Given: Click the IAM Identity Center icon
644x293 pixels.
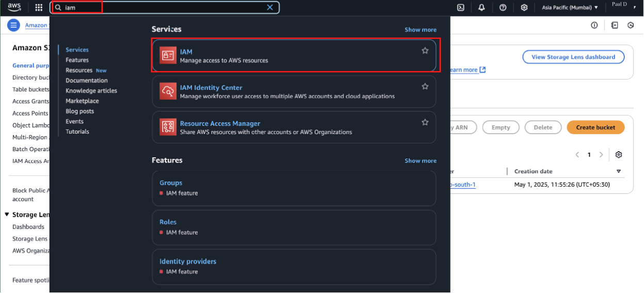Looking at the screenshot, I should pos(168,91).
